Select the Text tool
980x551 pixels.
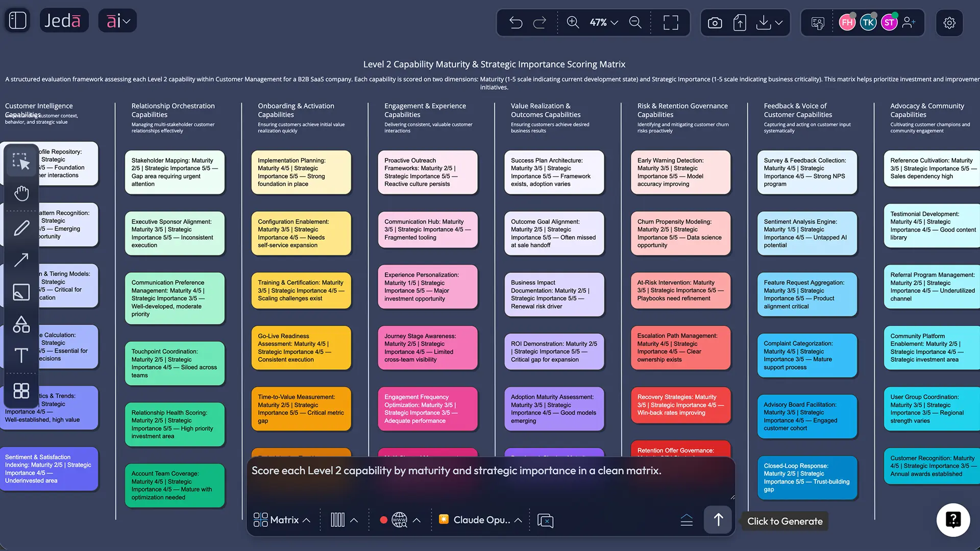(x=21, y=356)
